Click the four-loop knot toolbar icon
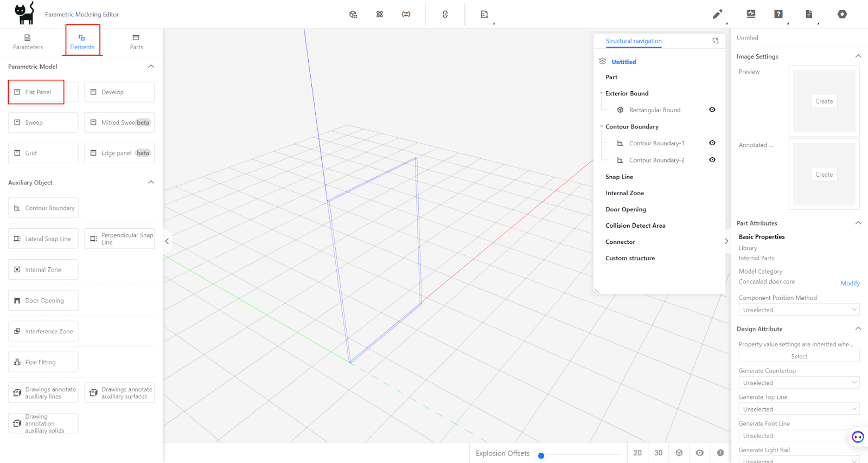The image size is (868, 463). tap(380, 14)
